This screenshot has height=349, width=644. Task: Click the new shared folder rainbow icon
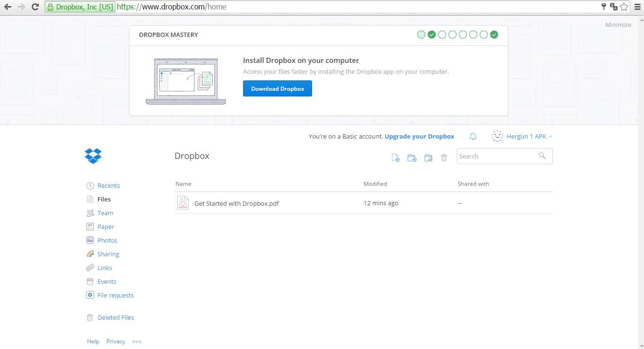[428, 158]
